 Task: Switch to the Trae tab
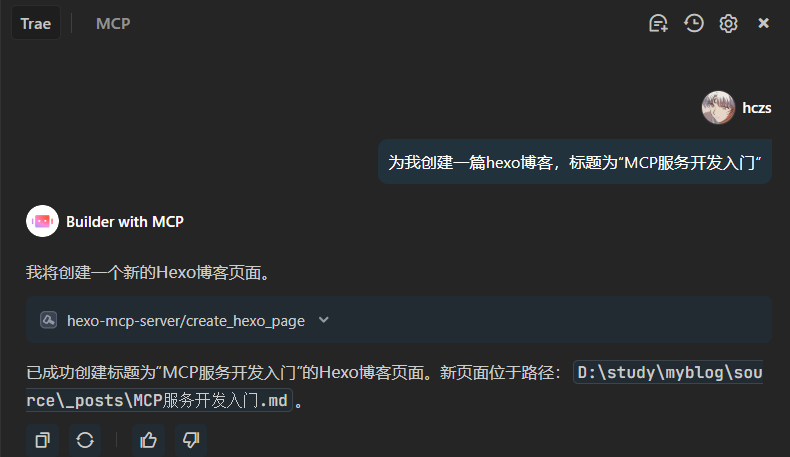36,23
